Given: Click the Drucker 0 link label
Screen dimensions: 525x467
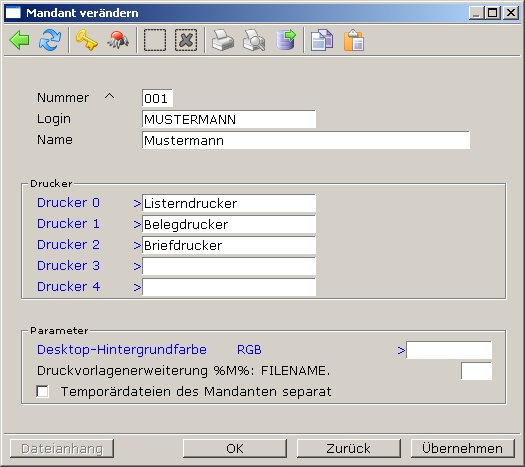Looking at the screenshot, I should (x=68, y=203).
